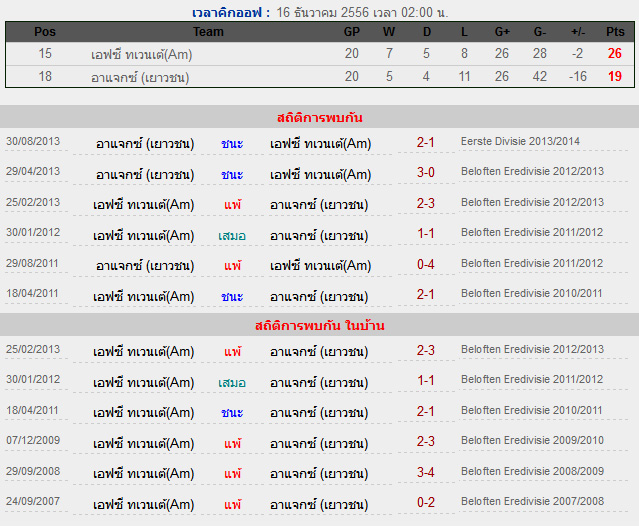
Task: Click the 'Pts' column header
Action: [615, 32]
